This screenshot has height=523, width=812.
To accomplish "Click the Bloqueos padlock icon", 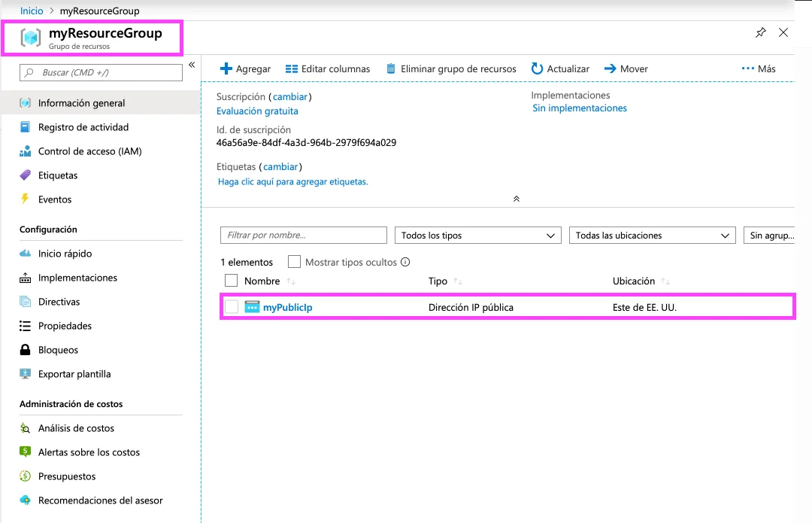I will tap(25, 350).
